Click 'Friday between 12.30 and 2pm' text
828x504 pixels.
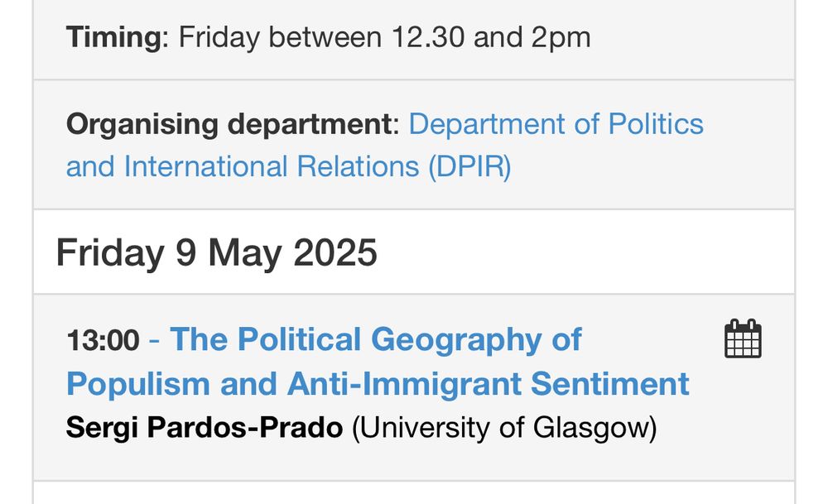click(384, 37)
